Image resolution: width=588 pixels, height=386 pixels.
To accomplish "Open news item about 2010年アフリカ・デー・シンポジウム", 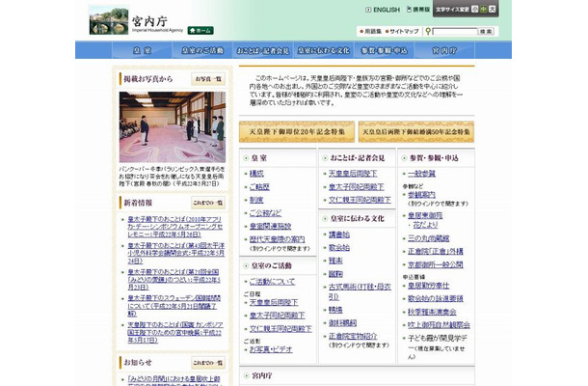I will (x=174, y=227).
